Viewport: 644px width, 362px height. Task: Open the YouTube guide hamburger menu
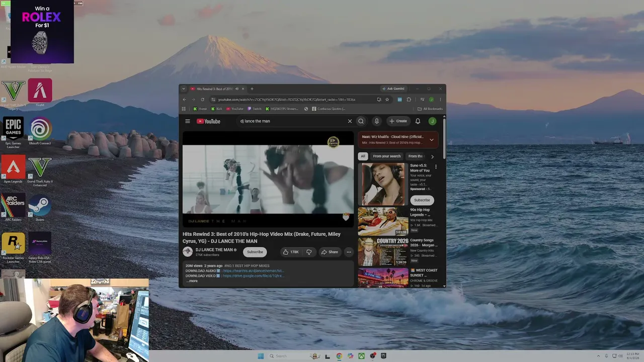click(x=188, y=121)
